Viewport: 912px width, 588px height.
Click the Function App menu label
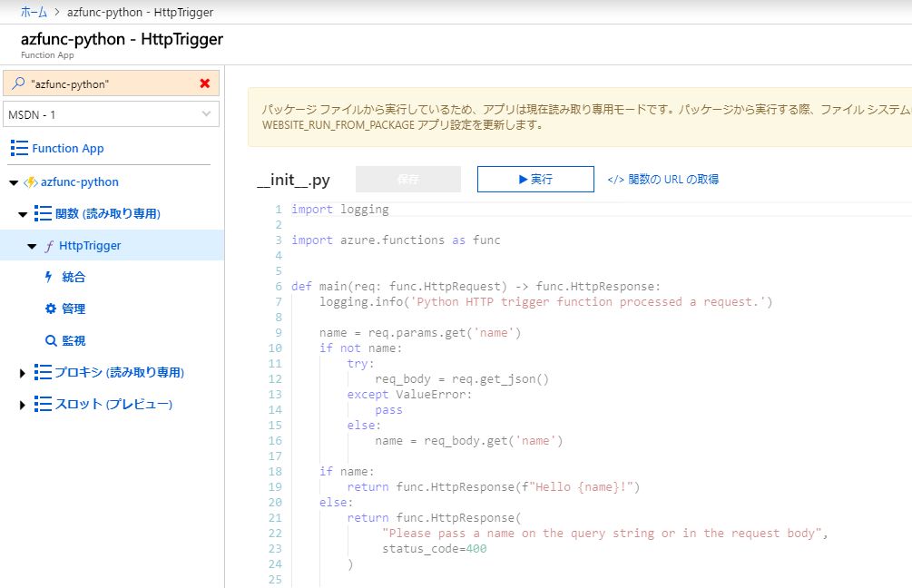[68, 148]
